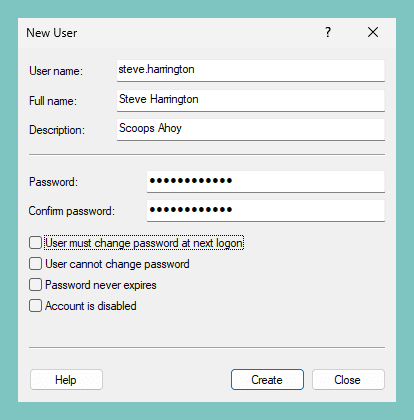Click the "Confirm password:" label text

pos(71,211)
